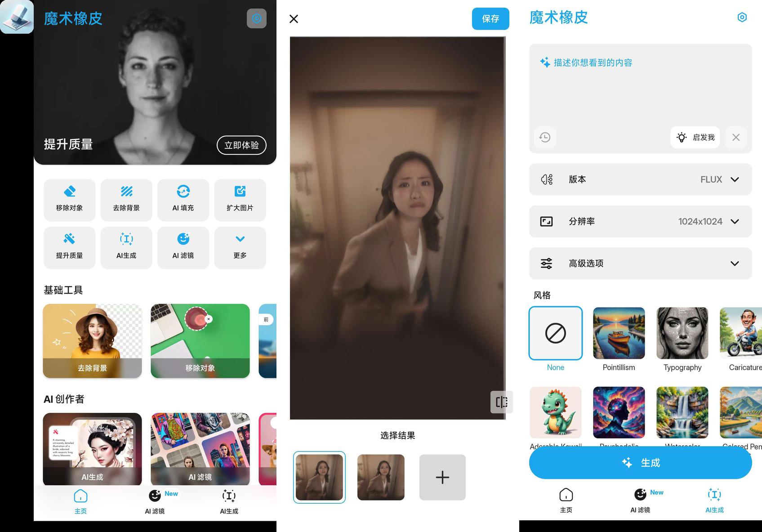Choose the Pointillism style

[619, 333]
